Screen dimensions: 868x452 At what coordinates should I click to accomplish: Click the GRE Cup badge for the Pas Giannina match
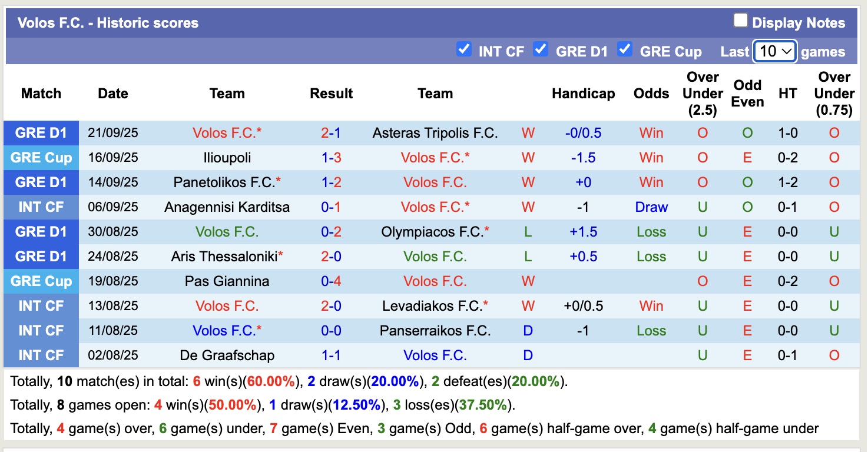[40, 281]
